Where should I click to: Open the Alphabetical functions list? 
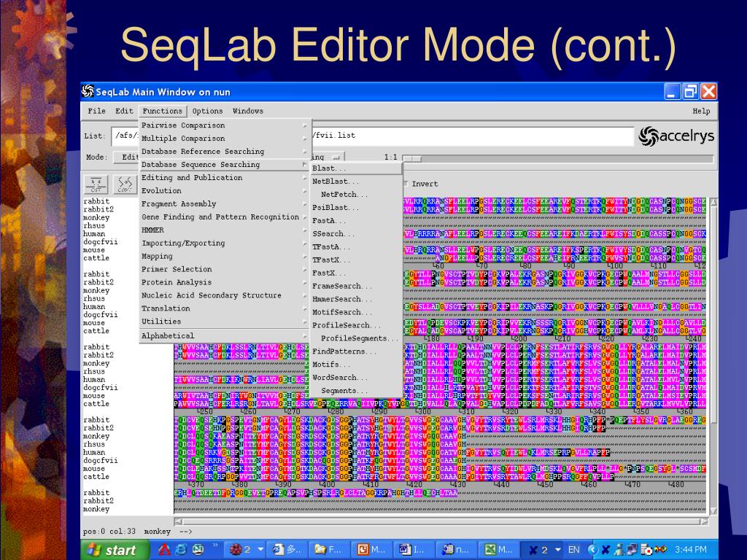pyautogui.click(x=225, y=335)
